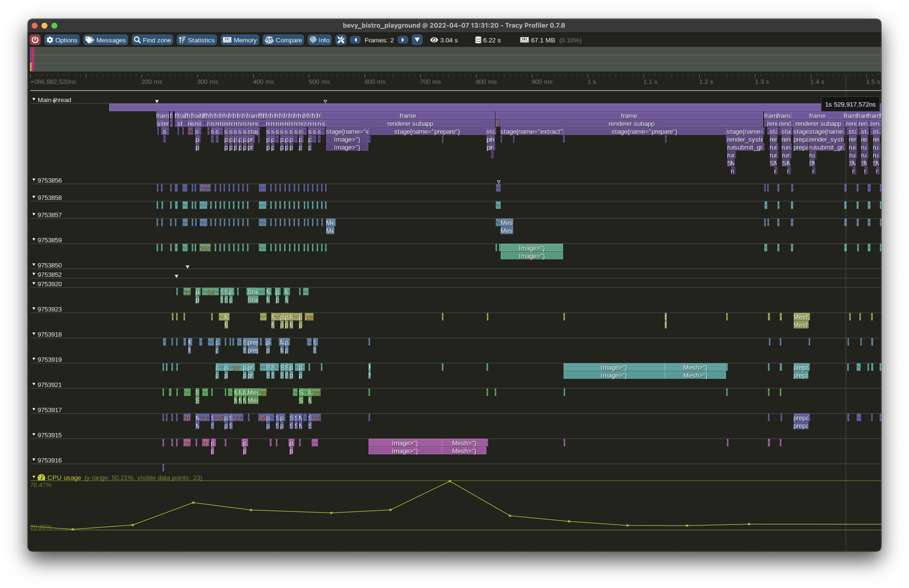Collapse thread 9753858
The image size is (909, 588).
tap(34, 197)
